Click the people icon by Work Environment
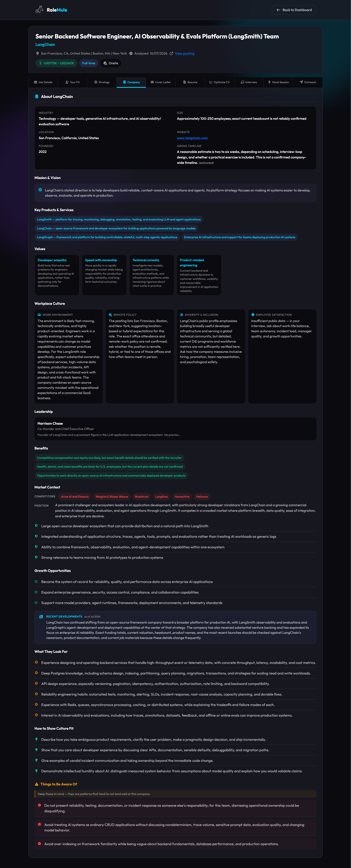The height and width of the screenshot is (868, 351). pyautogui.click(x=39, y=315)
